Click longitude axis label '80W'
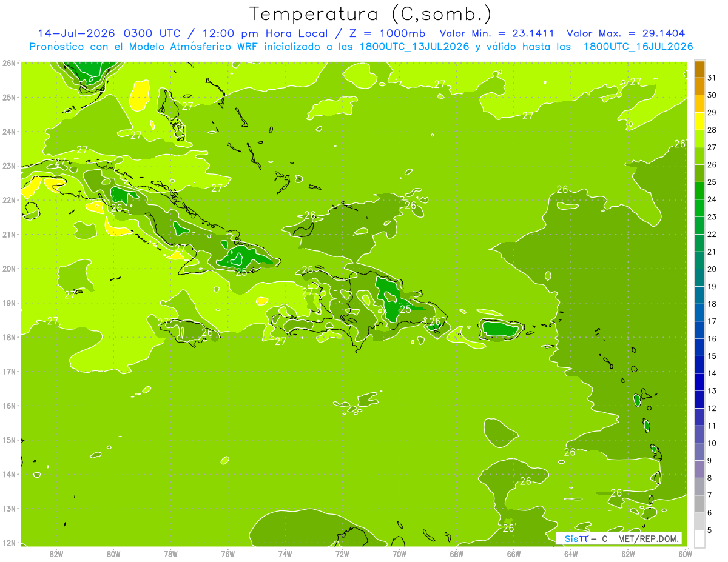728x562 pixels. point(113,554)
